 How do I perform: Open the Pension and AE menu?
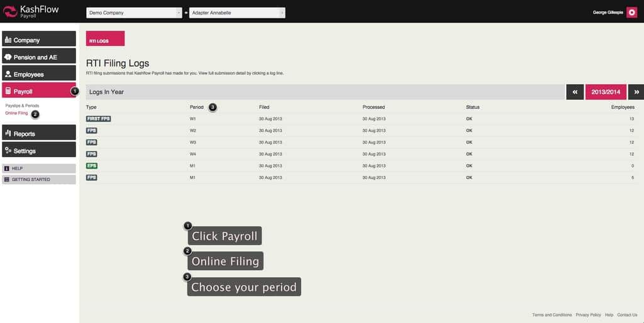point(39,57)
